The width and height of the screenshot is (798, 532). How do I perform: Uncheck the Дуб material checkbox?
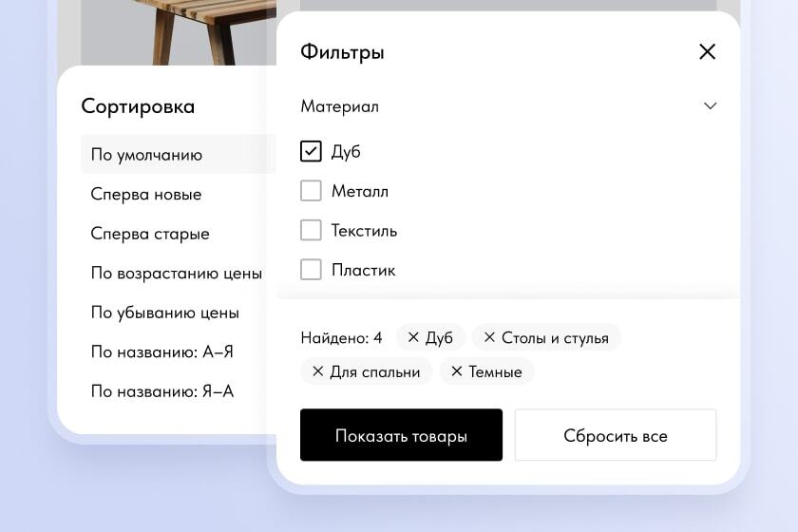[x=311, y=151]
